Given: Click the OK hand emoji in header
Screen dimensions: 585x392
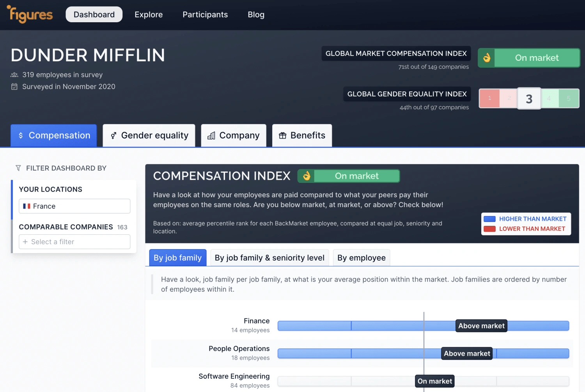Looking at the screenshot, I should pos(486,58).
